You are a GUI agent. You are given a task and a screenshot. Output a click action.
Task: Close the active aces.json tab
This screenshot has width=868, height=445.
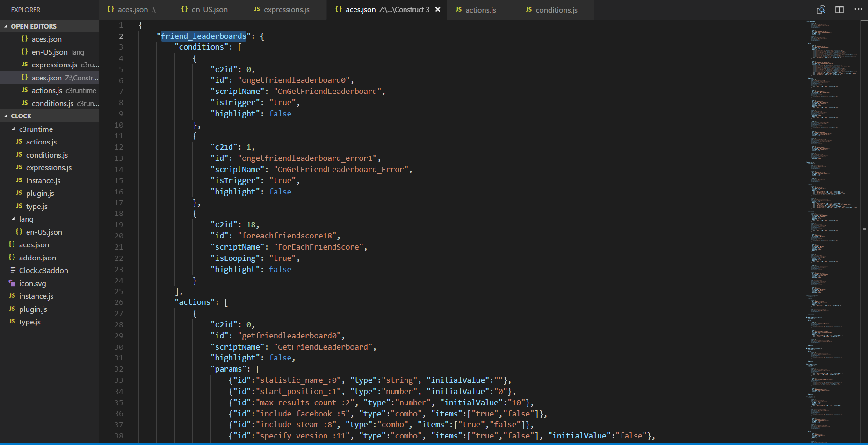437,9
